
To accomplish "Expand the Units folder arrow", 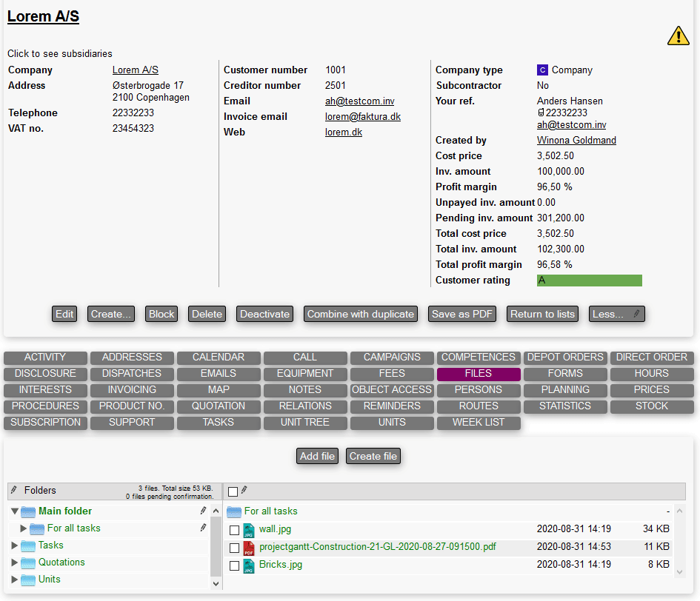I will tap(14, 580).
